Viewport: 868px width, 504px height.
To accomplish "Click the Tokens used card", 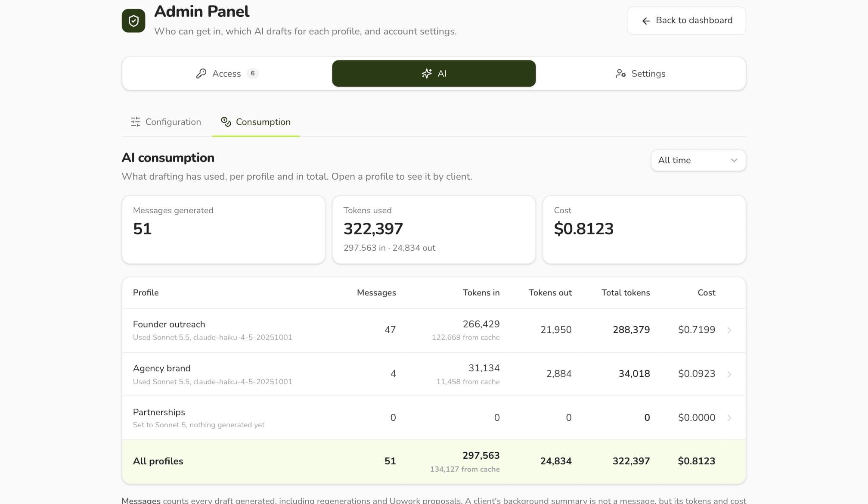I will coord(434,230).
